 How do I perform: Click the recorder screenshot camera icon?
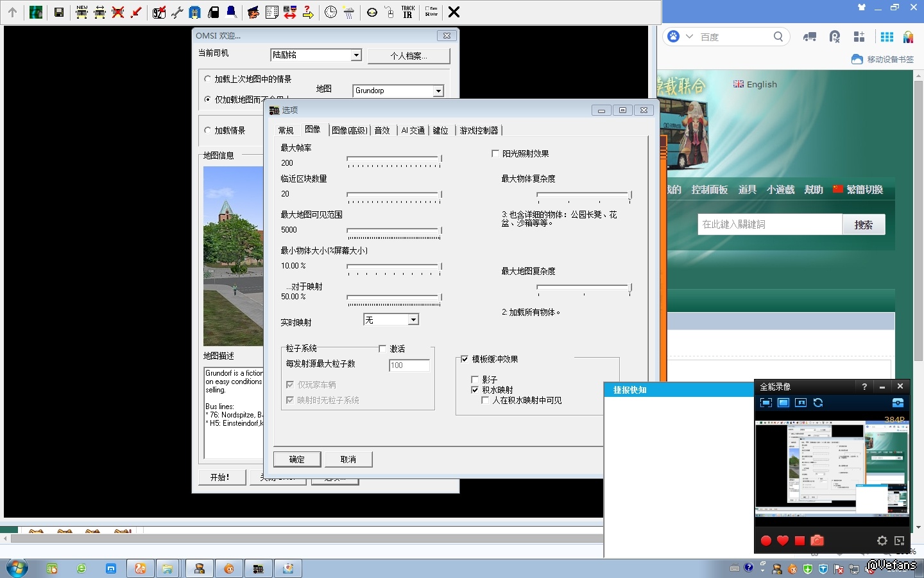coord(817,541)
